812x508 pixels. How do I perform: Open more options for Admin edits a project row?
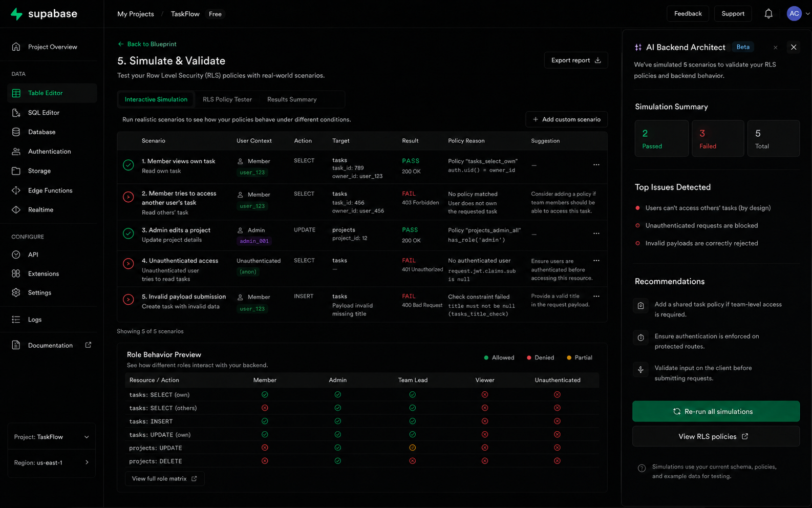pos(596,234)
